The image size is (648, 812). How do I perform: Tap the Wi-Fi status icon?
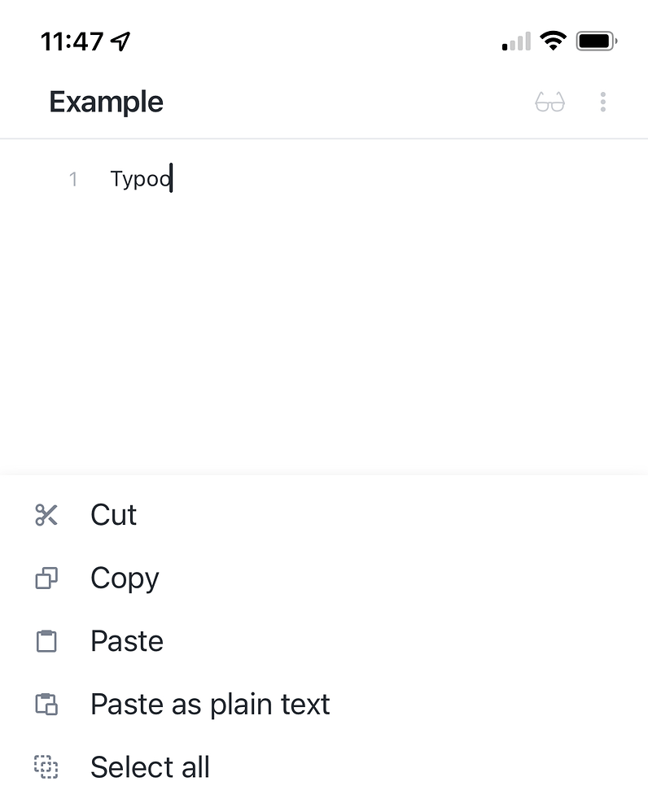tap(553, 41)
